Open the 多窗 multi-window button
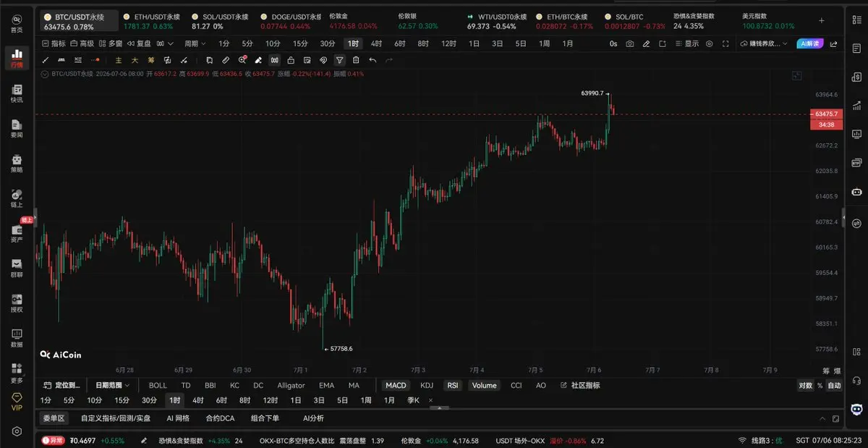868x448 pixels. pos(111,43)
